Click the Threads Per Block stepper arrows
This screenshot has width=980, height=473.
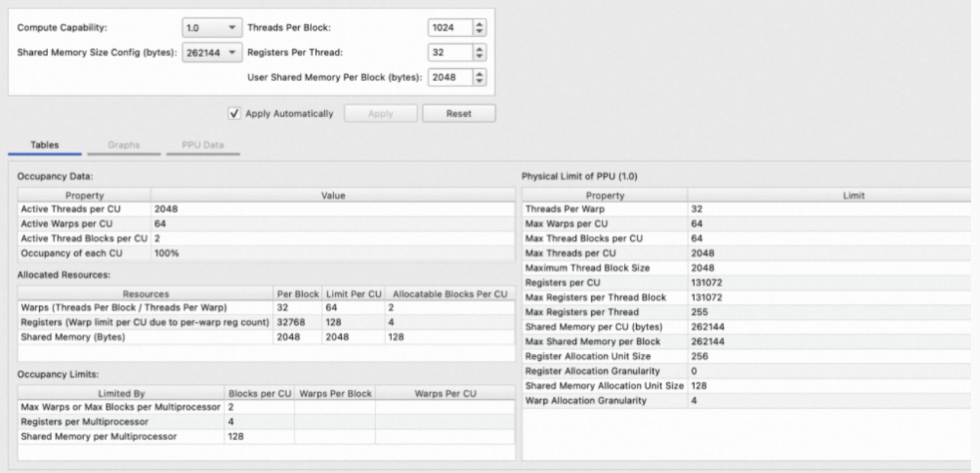(x=480, y=28)
